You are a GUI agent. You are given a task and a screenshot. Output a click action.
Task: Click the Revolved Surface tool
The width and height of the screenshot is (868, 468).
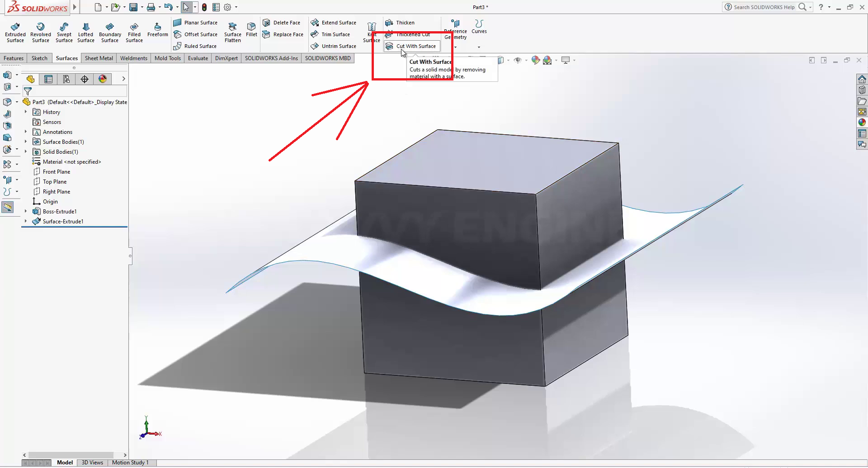pos(41,32)
